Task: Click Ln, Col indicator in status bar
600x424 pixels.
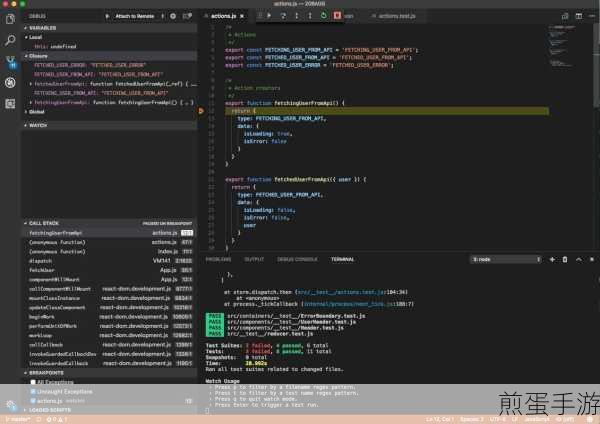Action: coord(440,419)
